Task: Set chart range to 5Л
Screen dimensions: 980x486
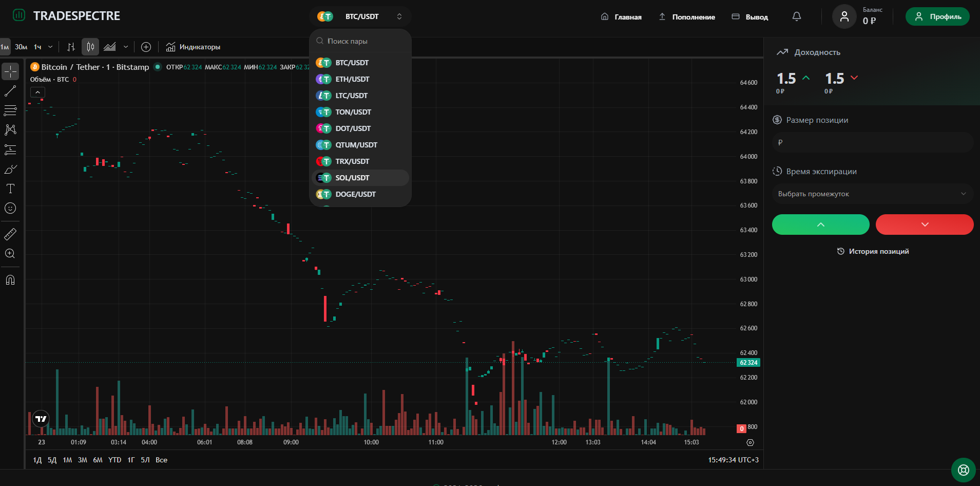Action: 145,460
